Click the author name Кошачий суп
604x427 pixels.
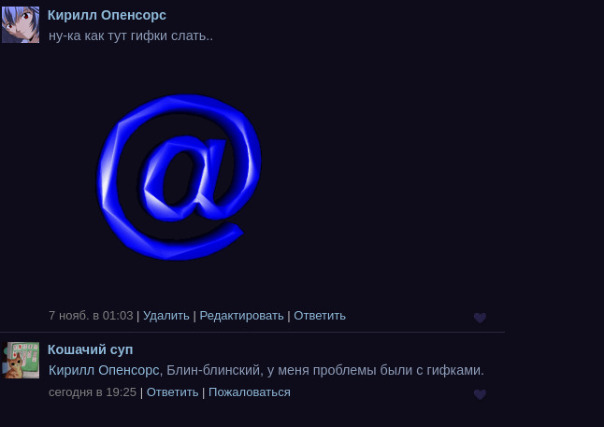90,350
